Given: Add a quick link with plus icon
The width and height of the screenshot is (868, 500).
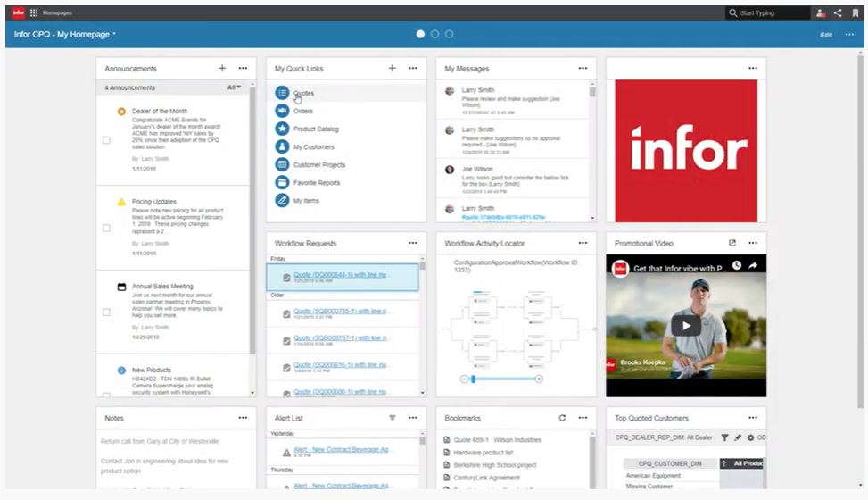Looking at the screenshot, I should point(392,68).
